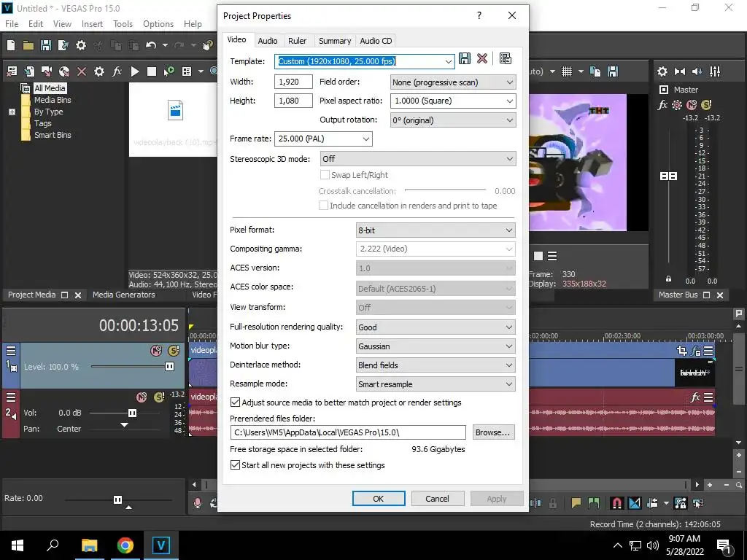Click the match media settings icon
The height and width of the screenshot is (560, 747).
tap(506, 58)
